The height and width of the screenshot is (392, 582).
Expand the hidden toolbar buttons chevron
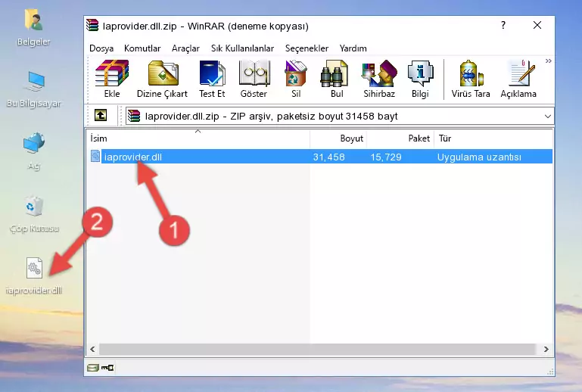548,61
